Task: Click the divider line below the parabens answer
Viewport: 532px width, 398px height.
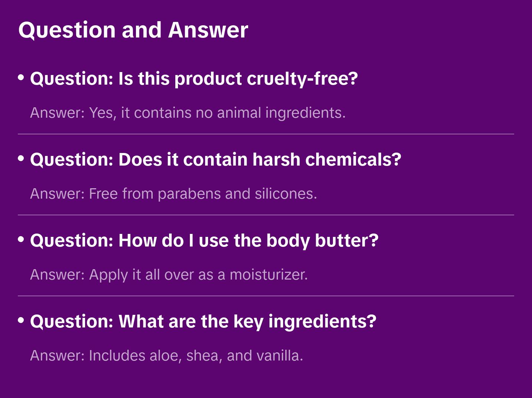Action: 266,215
